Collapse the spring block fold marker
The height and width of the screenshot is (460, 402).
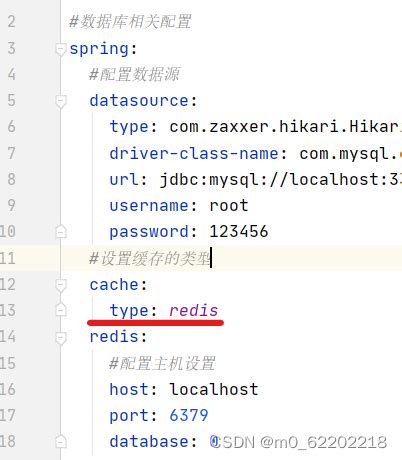[x=61, y=49]
